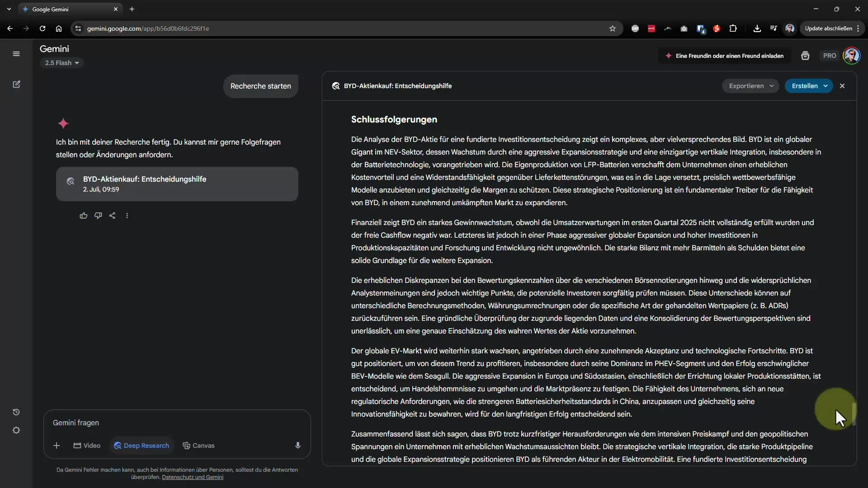Click the browser address bar URL

[x=148, y=28]
